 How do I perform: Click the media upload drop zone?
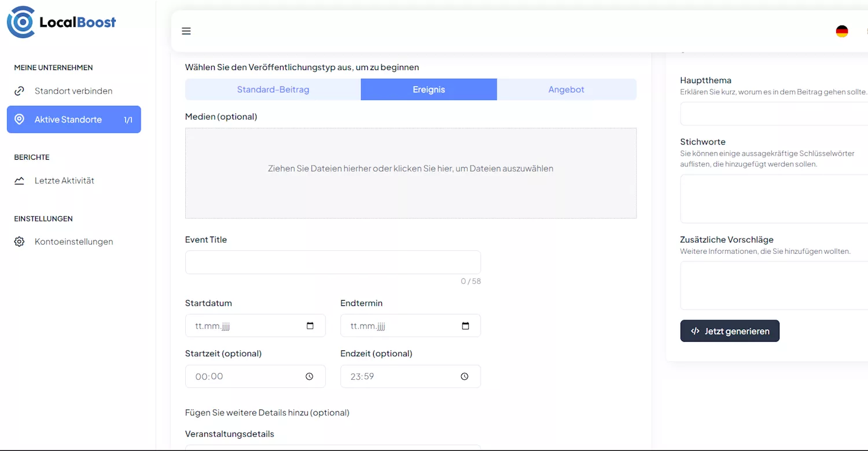(x=411, y=173)
